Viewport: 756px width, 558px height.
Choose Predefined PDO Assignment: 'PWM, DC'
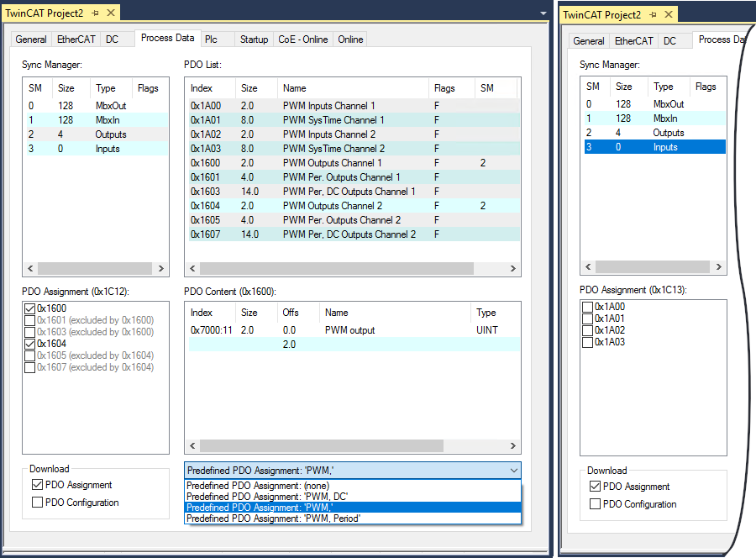[353, 497]
